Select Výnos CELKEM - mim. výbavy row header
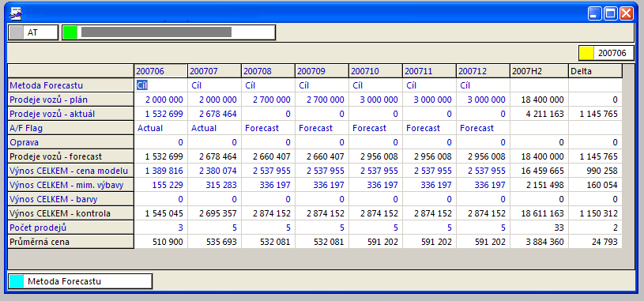 [71, 185]
